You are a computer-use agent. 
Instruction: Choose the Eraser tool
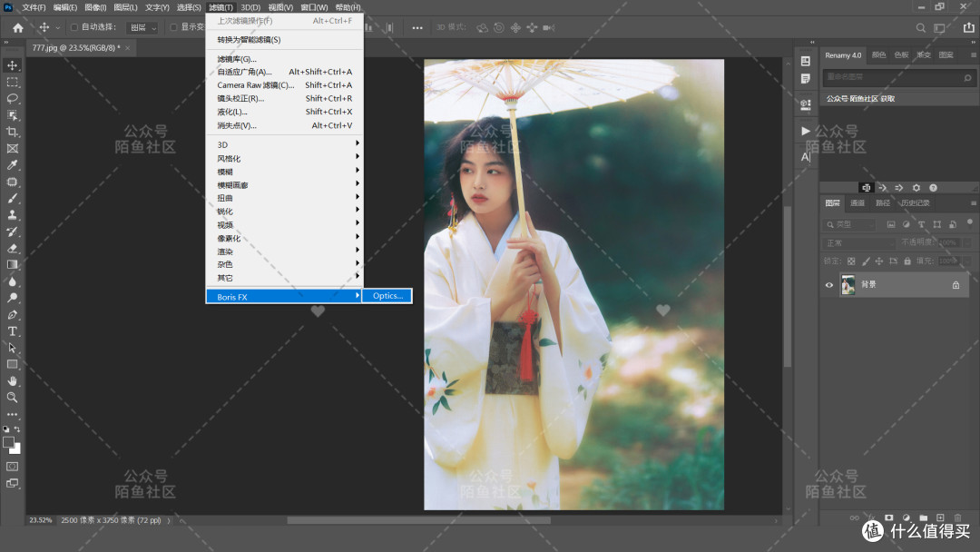(13, 248)
